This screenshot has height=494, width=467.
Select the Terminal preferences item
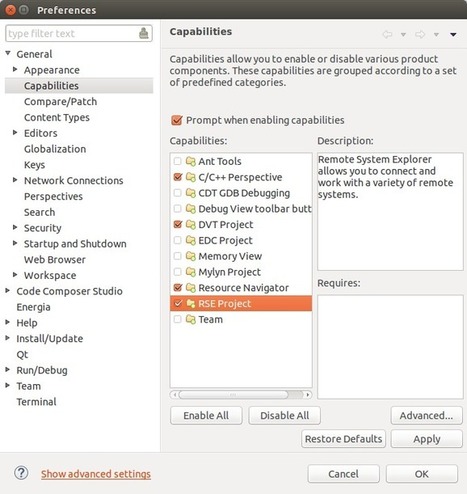(36, 402)
